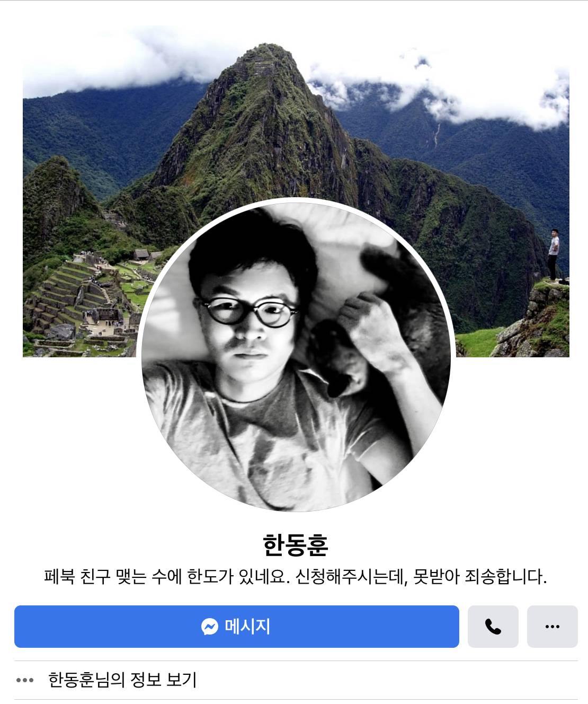The width and height of the screenshot is (588, 704).
Task: Click the ellipsis icon beside 정보 보기
Action: [x=25, y=680]
